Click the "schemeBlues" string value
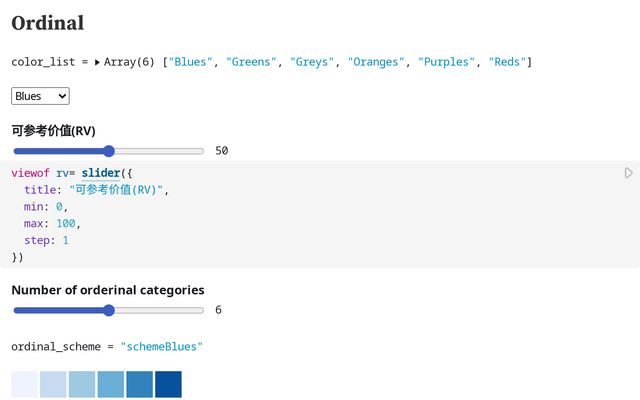The height and width of the screenshot is (400, 640). coord(161,346)
